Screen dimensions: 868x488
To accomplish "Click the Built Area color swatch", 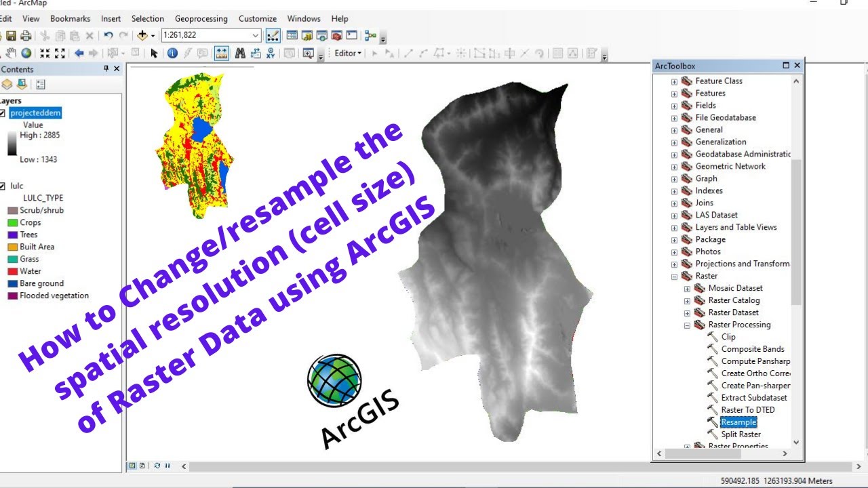I will click(12, 247).
